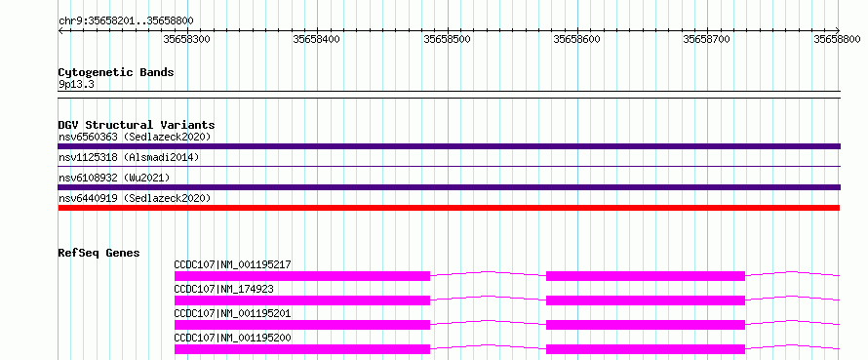Click the thin line for nsv1125318

449,166
